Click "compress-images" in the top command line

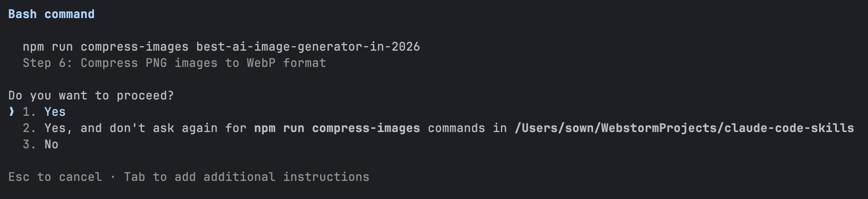134,47
